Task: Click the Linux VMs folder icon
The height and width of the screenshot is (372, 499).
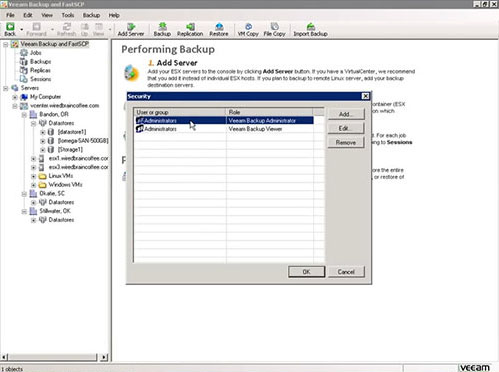Action: 42,176
